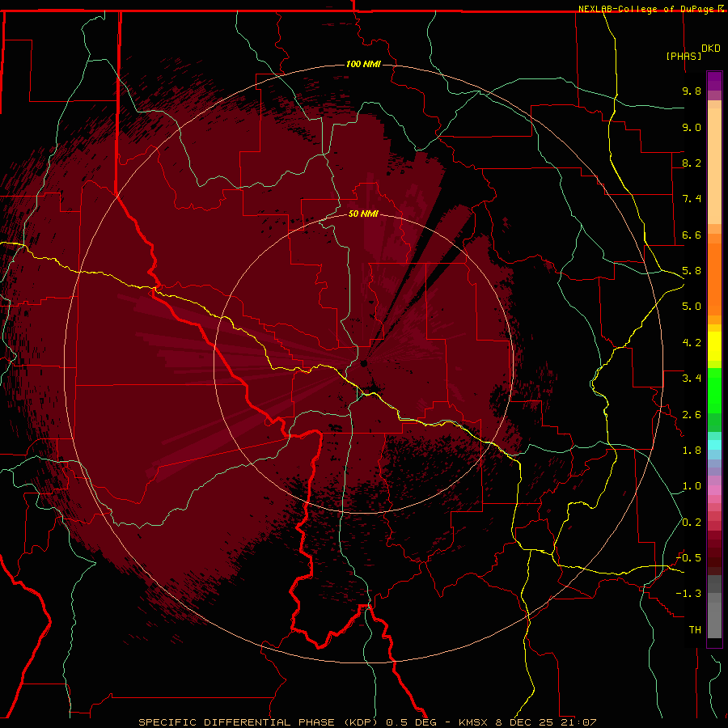The image size is (728, 728).
Task: Click the 9.0 value on the color scale
Action: tap(692, 127)
